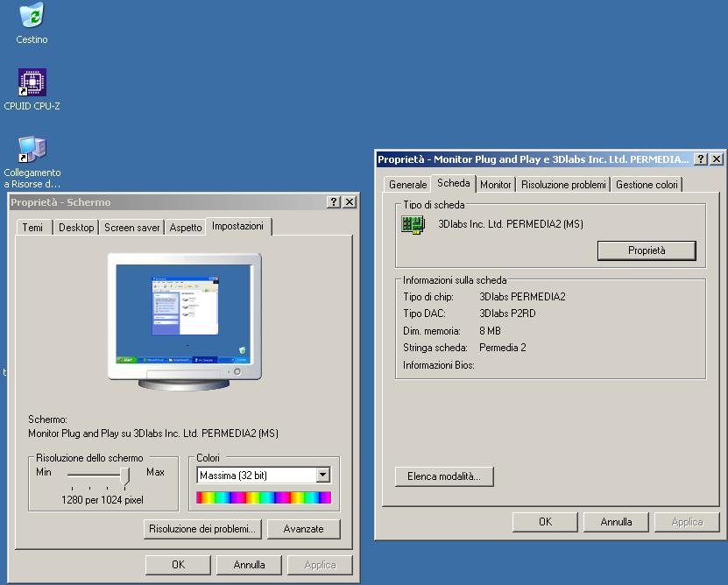Click the '3Dlabs Inc. Ltd. PERMEDIA2 (MS)' adapter name
728x585 pixels.
click(511, 224)
